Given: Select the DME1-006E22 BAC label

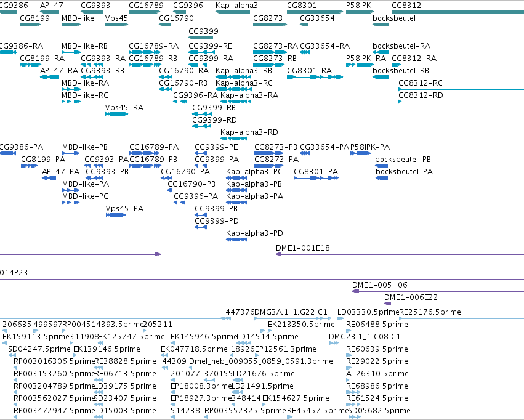Looking at the screenshot, I should (411, 297).
